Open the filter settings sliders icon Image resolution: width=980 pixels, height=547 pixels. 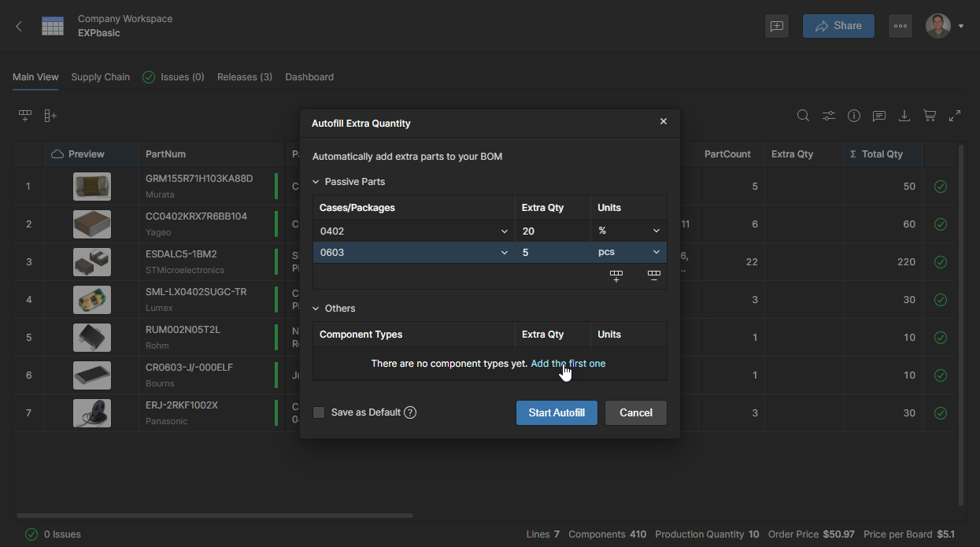(x=829, y=116)
